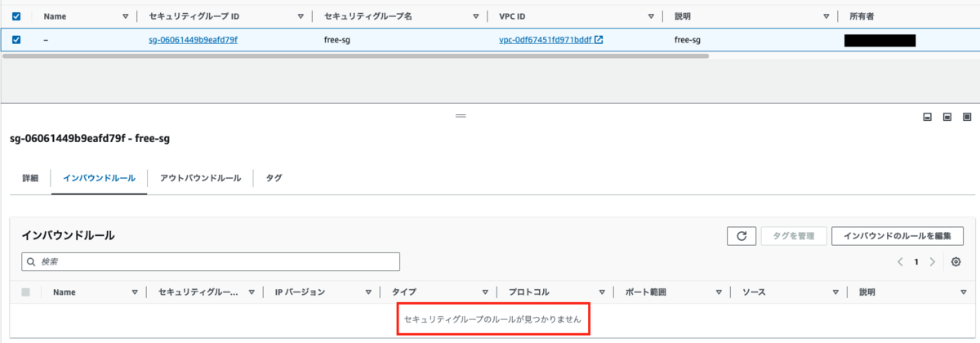The height and width of the screenshot is (343, 980).
Task: Click the 所有者 column header
Action: [x=863, y=16]
